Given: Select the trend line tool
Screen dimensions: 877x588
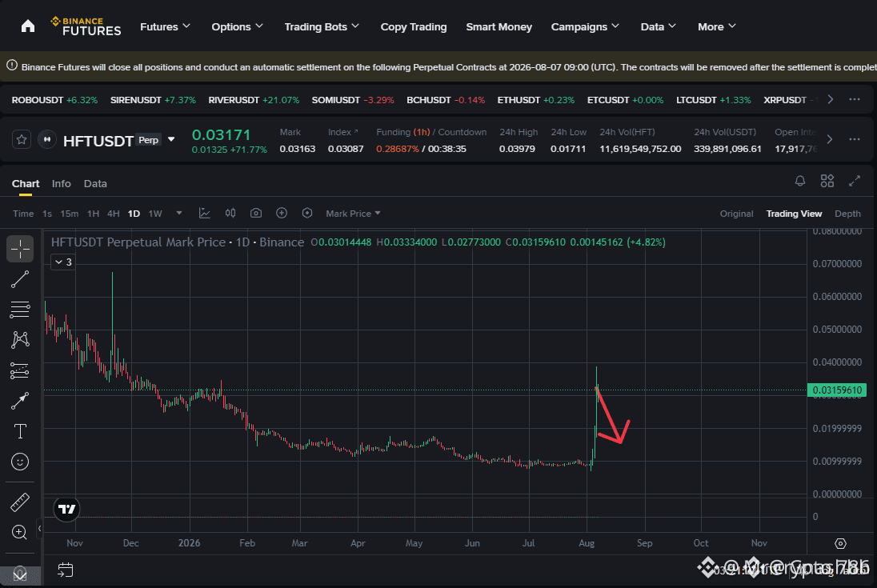Looking at the screenshot, I should pos(20,279).
